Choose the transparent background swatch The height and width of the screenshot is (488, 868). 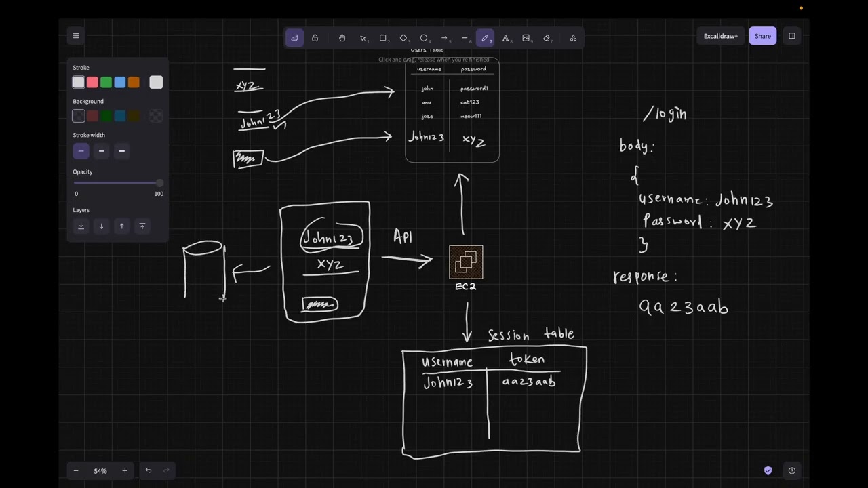(x=79, y=116)
